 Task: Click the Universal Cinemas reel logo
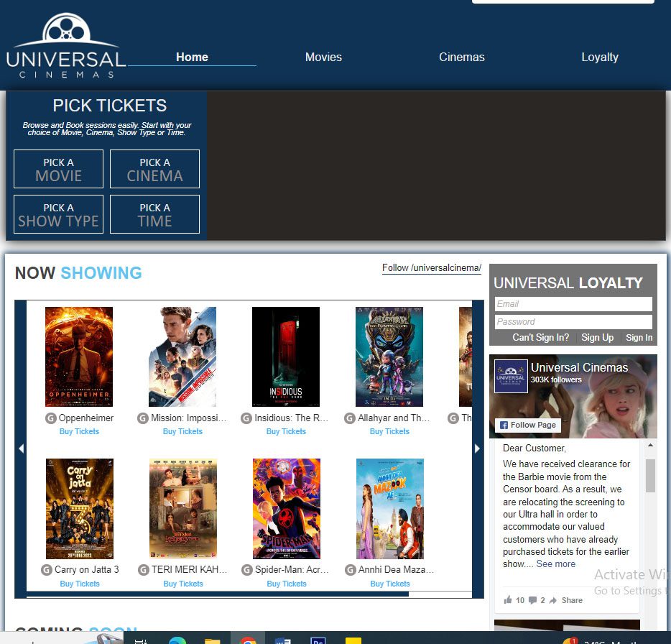coord(66,46)
